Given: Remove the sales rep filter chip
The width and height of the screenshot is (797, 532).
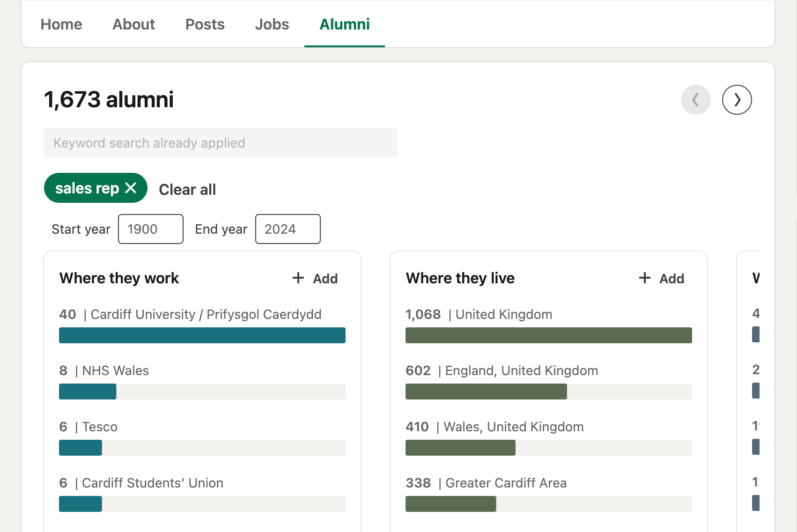Looking at the screenshot, I should [131, 188].
